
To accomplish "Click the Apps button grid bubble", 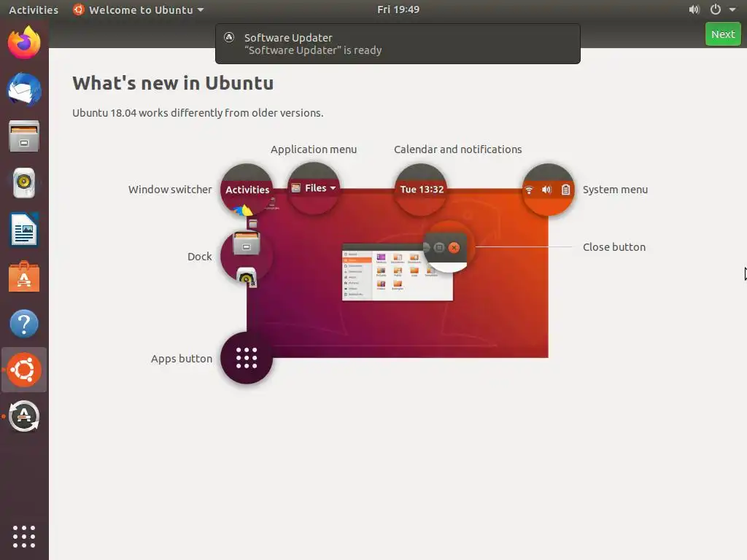I will (247, 358).
